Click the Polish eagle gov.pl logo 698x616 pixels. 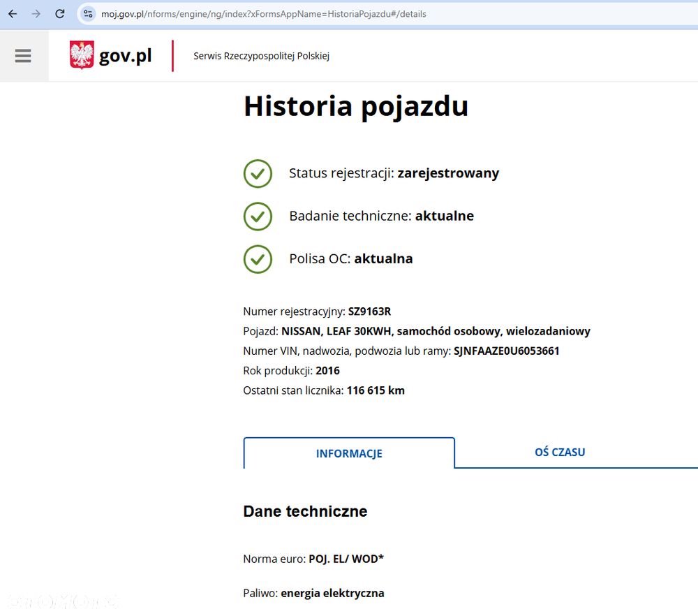(x=82, y=55)
